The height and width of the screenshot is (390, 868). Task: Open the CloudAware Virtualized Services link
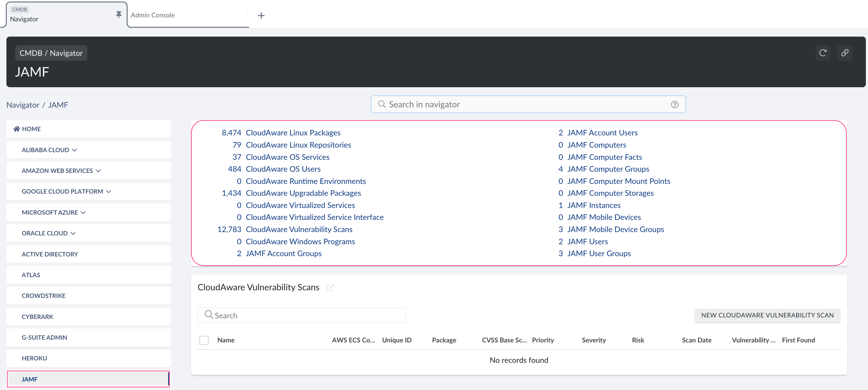300,205
